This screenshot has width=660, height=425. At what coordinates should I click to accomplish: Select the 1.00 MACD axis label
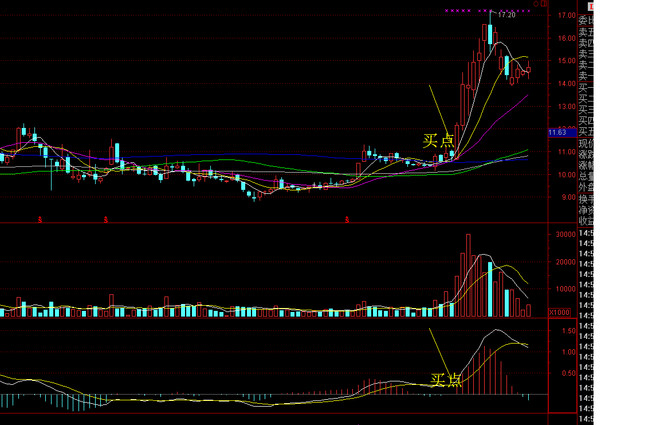[x=569, y=352]
